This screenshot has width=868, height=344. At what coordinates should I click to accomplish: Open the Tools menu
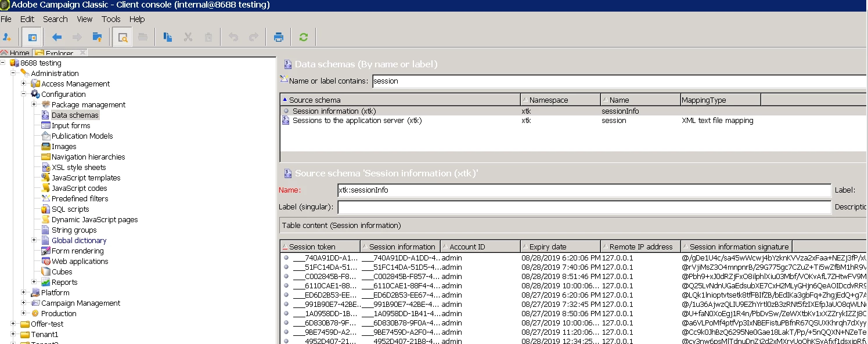pyautogui.click(x=111, y=19)
